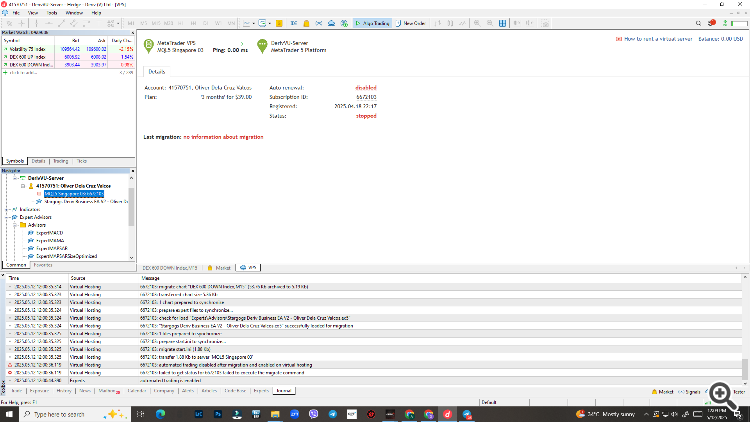Open Telegram from the taskbar
750x422 pixels.
[332, 414]
